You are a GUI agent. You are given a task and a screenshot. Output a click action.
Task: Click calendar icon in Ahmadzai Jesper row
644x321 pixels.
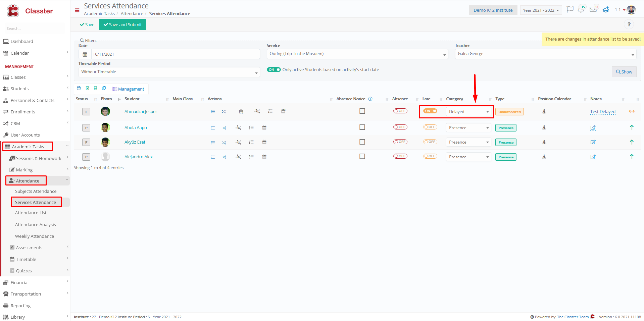click(x=283, y=111)
